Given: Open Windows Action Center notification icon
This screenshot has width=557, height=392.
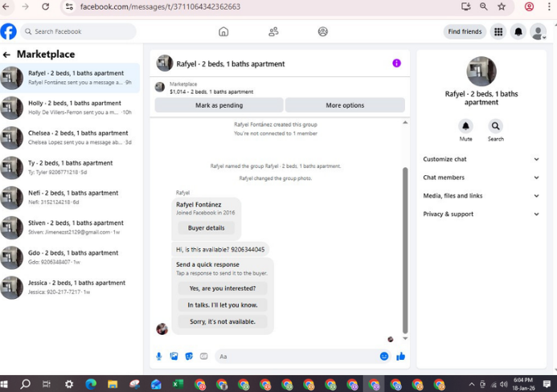Looking at the screenshot, I should (547, 384).
